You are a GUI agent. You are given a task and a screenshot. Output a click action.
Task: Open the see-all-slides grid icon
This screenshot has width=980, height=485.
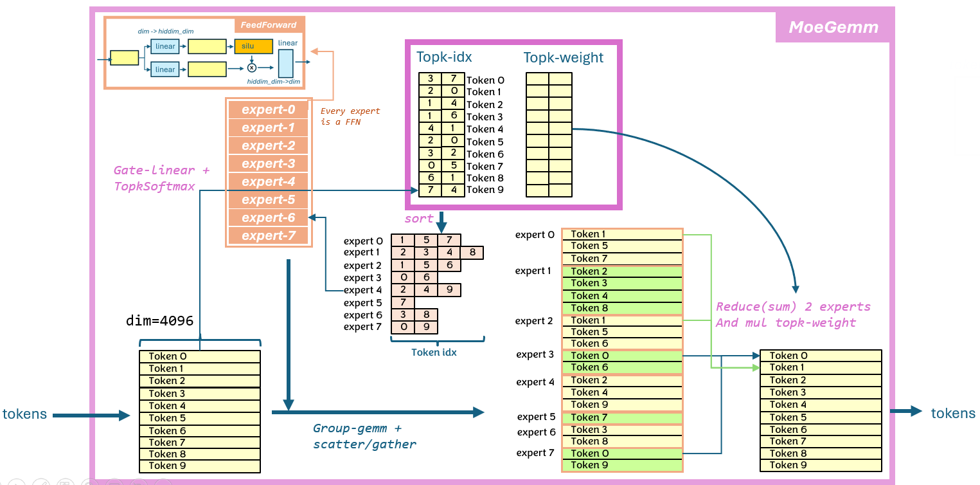pyautogui.click(x=64, y=482)
